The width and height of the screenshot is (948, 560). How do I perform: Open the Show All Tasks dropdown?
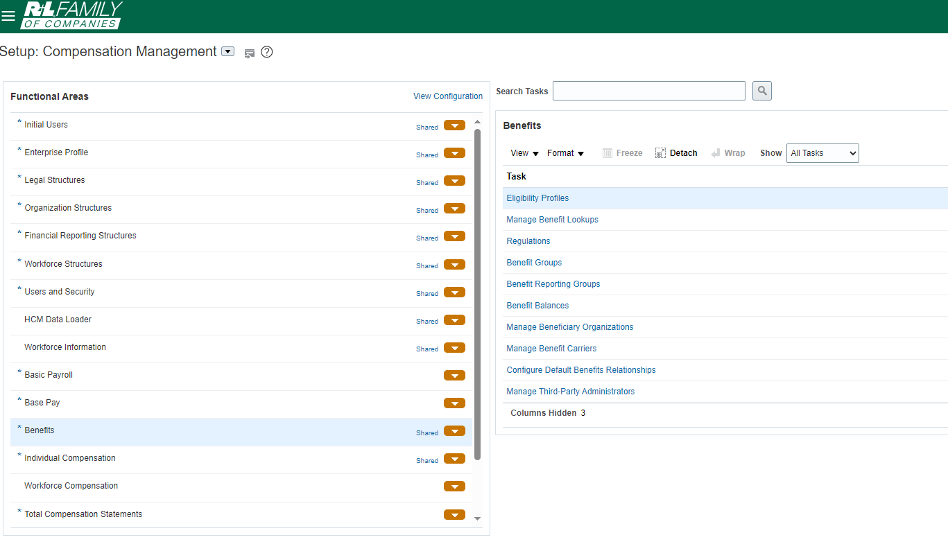[x=822, y=152]
